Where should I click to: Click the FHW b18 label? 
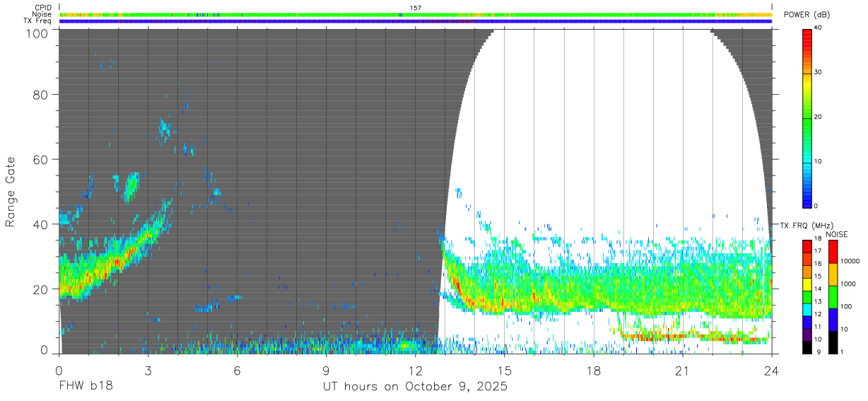85,387
